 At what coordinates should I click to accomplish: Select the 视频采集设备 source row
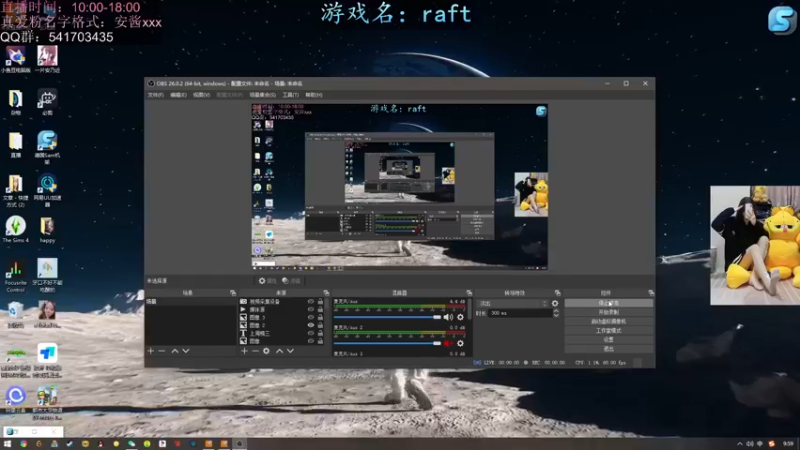[x=282, y=302]
